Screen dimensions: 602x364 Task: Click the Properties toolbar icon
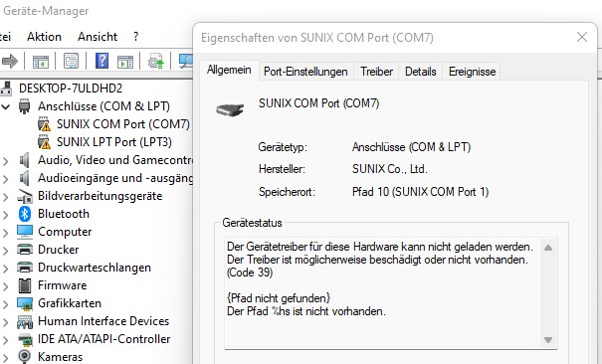71,61
